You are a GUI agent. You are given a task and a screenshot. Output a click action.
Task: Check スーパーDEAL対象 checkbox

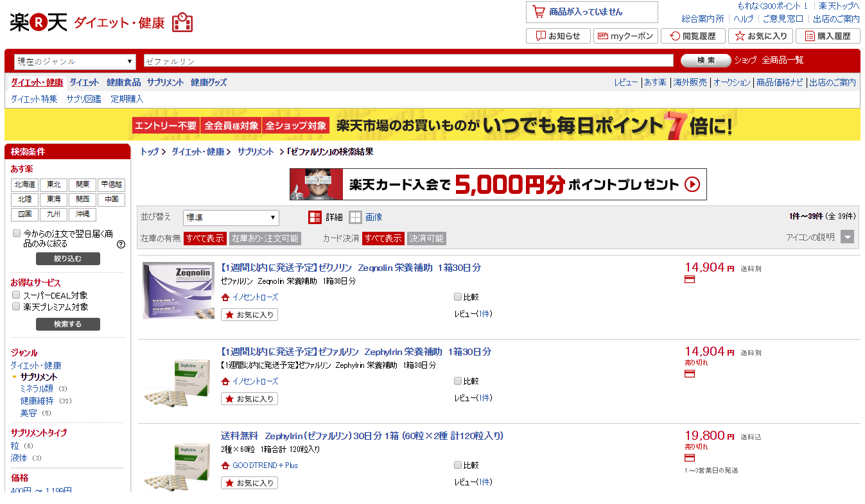[x=17, y=295]
